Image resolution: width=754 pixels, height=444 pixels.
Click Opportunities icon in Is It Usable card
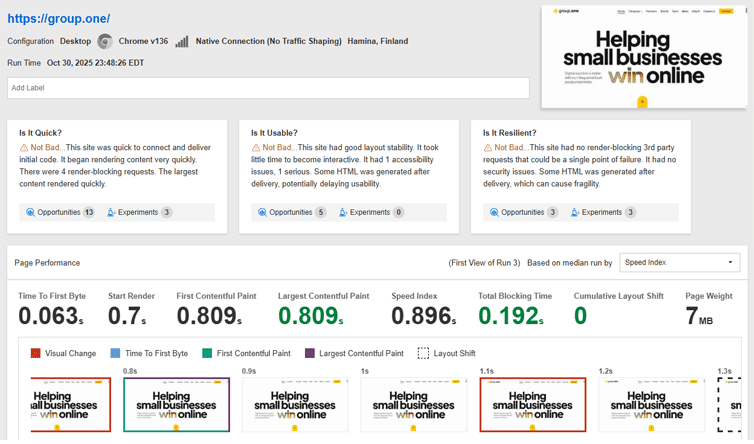coord(263,212)
